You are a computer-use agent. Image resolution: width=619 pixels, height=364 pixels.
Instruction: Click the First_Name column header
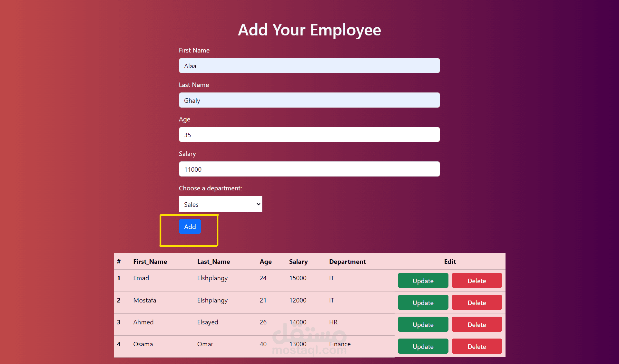click(x=150, y=262)
